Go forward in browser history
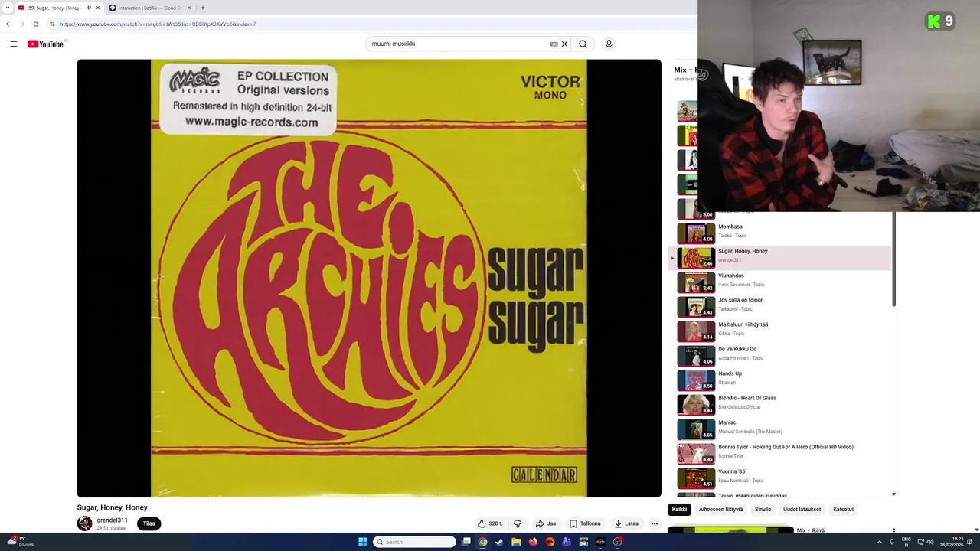 click(x=21, y=24)
